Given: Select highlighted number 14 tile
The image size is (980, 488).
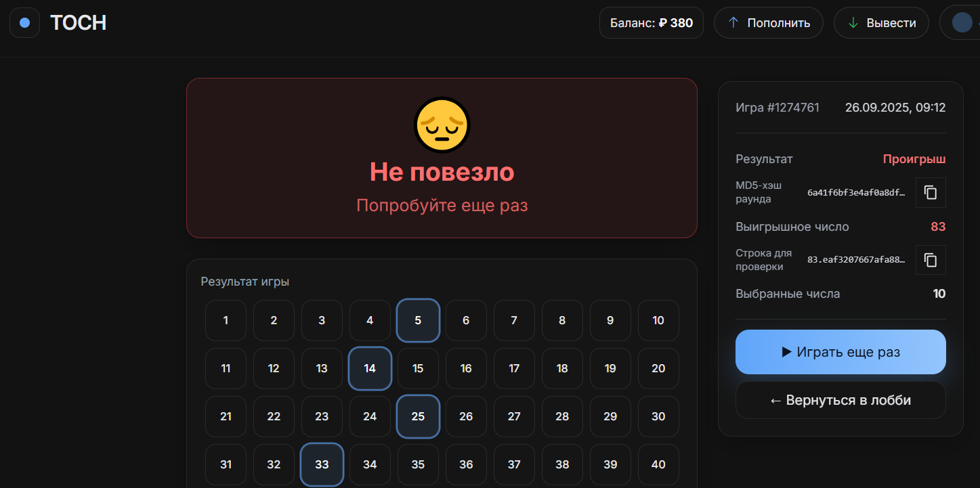Looking at the screenshot, I should [x=370, y=369].
